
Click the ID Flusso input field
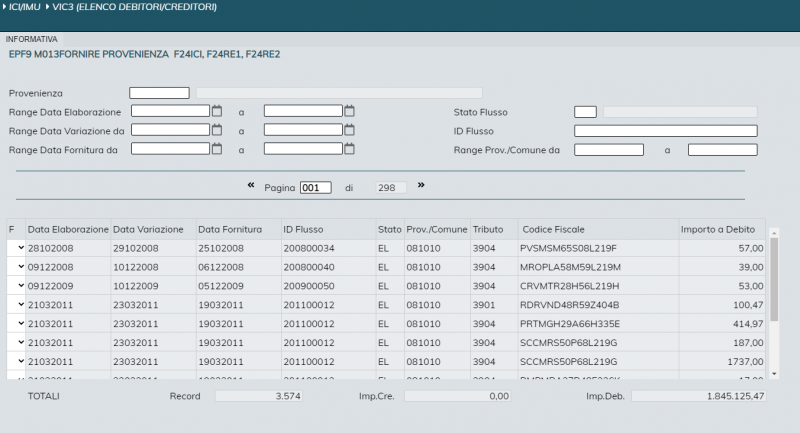pos(665,131)
